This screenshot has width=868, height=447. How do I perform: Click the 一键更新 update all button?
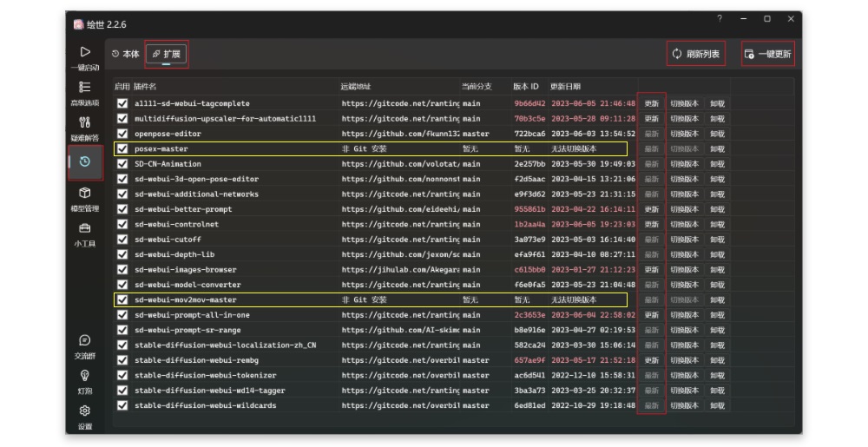[x=768, y=54]
